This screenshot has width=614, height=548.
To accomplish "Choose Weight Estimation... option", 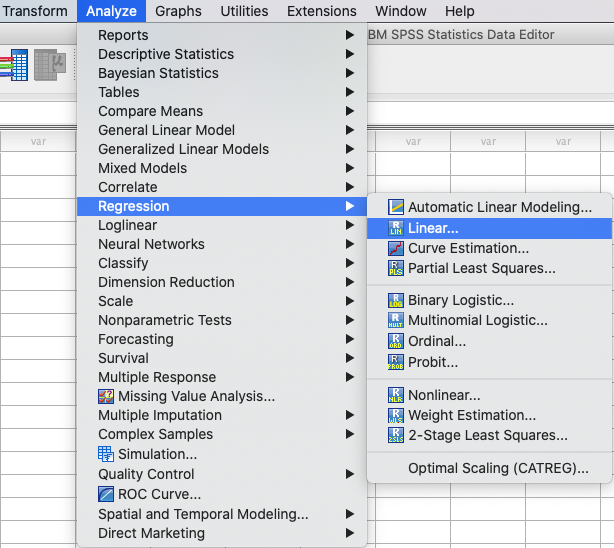I will [x=489, y=415].
